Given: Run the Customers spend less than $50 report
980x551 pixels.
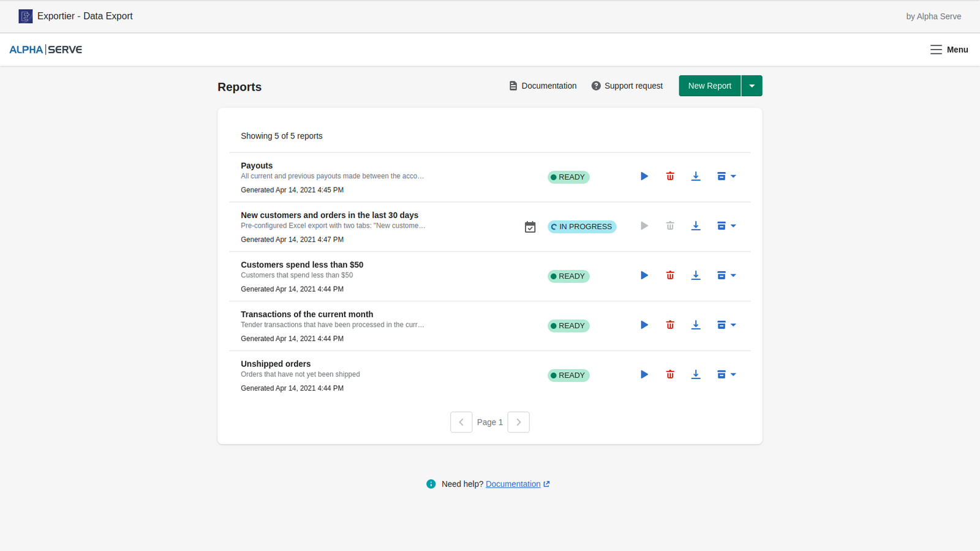Looking at the screenshot, I should pyautogui.click(x=644, y=275).
